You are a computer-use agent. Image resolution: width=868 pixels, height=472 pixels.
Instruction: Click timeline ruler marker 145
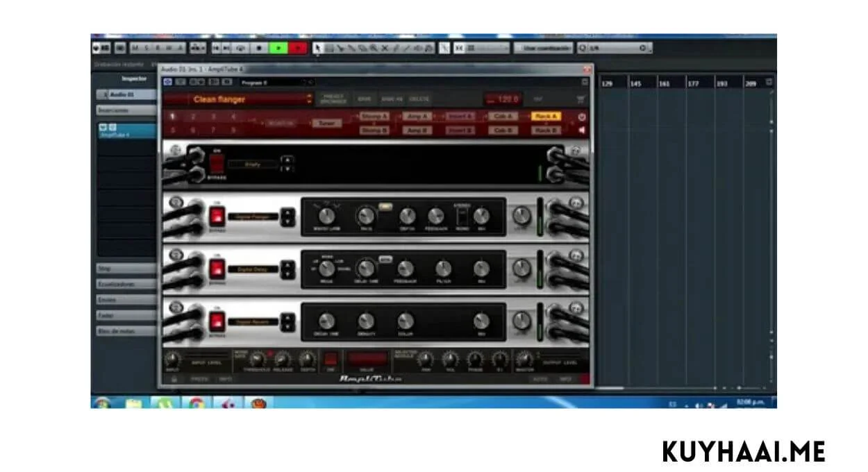pyautogui.click(x=635, y=83)
